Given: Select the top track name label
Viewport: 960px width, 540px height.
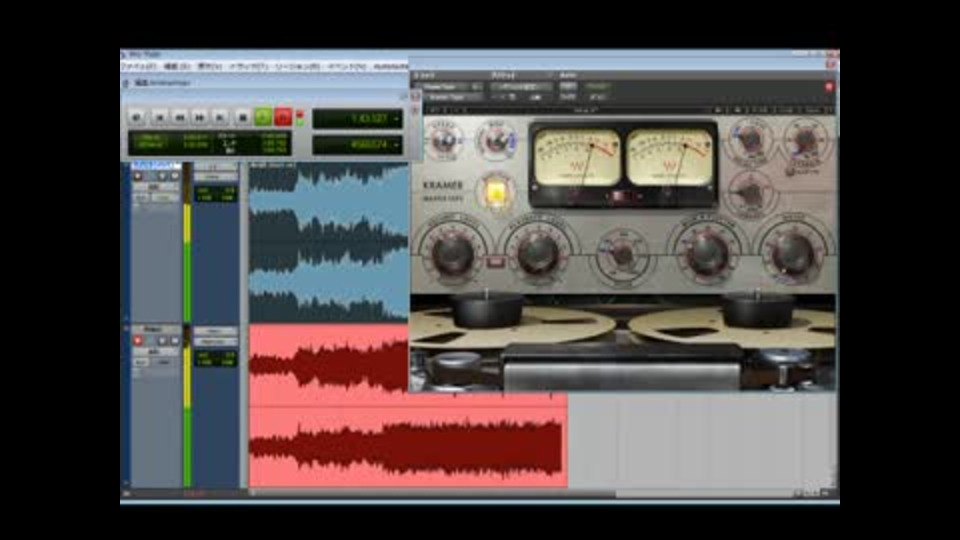Looking at the screenshot, I should (156, 166).
